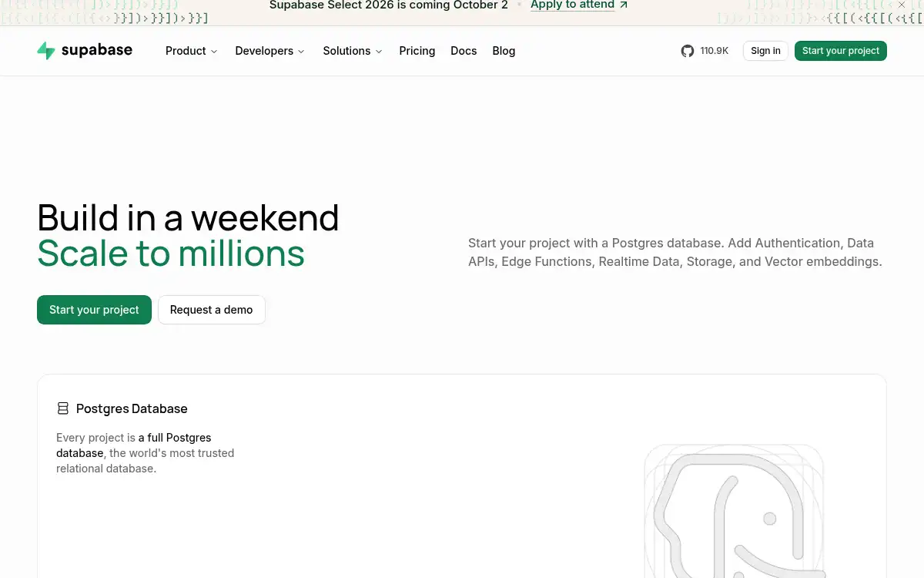Click the hero Start your project button
The height and width of the screenshot is (578, 924).
[x=94, y=310]
